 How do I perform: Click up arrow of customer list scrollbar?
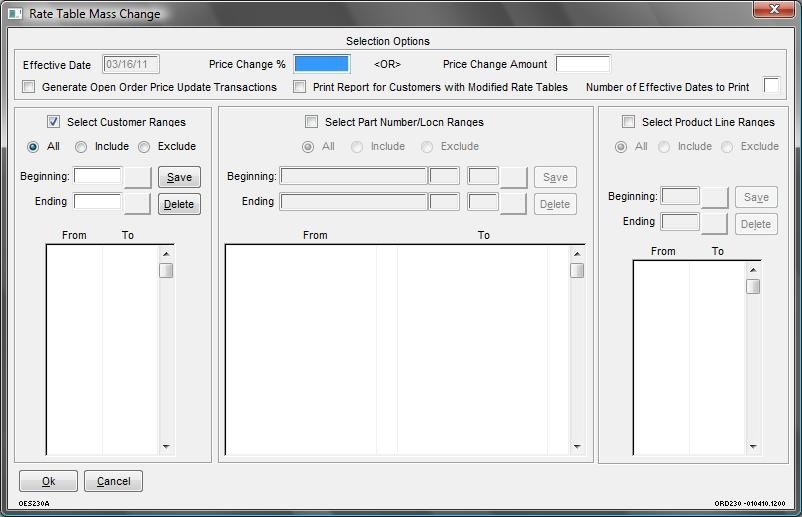coord(166,254)
